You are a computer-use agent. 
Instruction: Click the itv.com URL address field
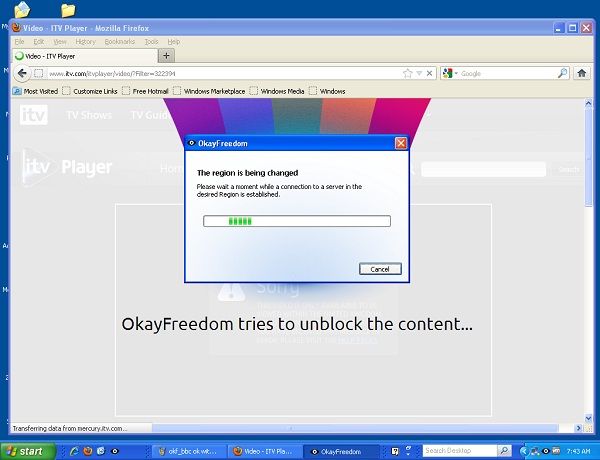[x=224, y=73]
